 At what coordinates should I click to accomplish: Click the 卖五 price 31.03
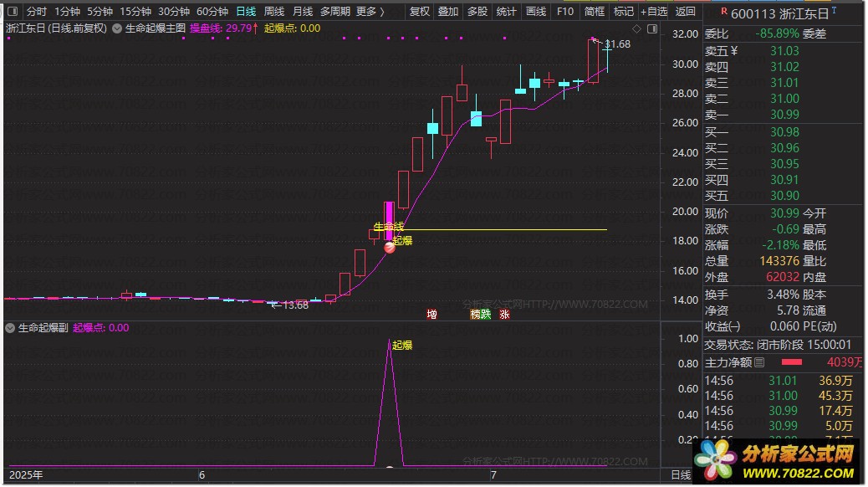(x=784, y=51)
